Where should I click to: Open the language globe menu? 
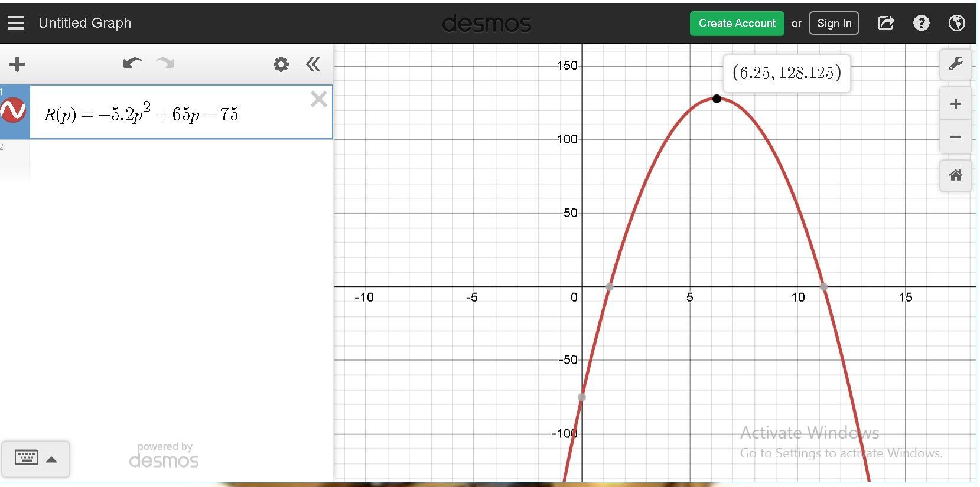pos(956,23)
